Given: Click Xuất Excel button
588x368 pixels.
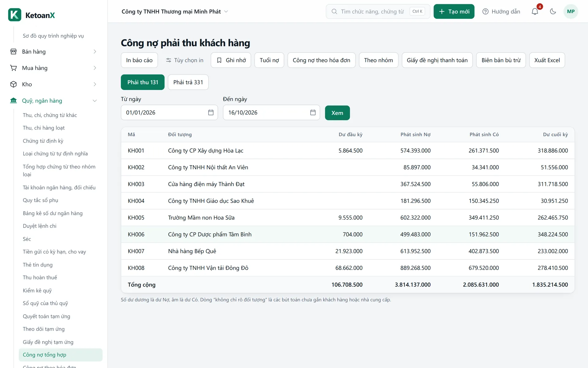Looking at the screenshot, I should coord(547,60).
